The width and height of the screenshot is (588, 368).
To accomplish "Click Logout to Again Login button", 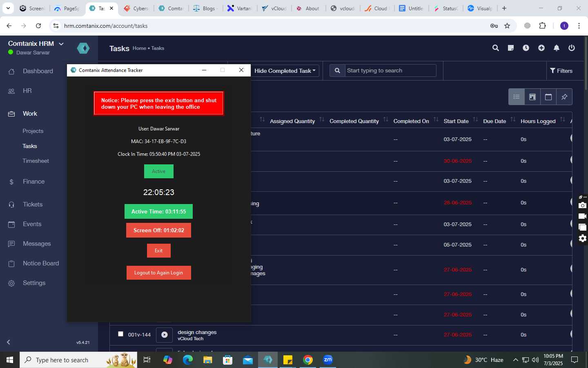I will click(x=159, y=273).
